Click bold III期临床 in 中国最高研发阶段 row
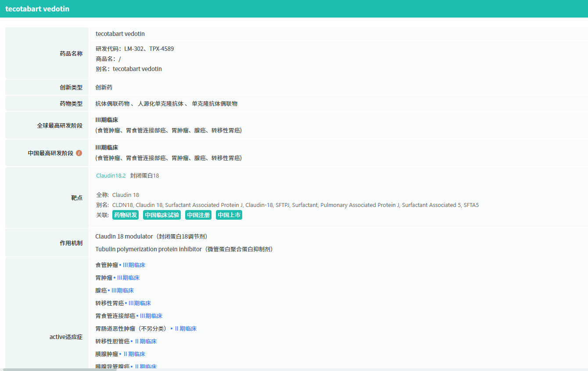Screen dimensions: 588x371 (x=107, y=148)
